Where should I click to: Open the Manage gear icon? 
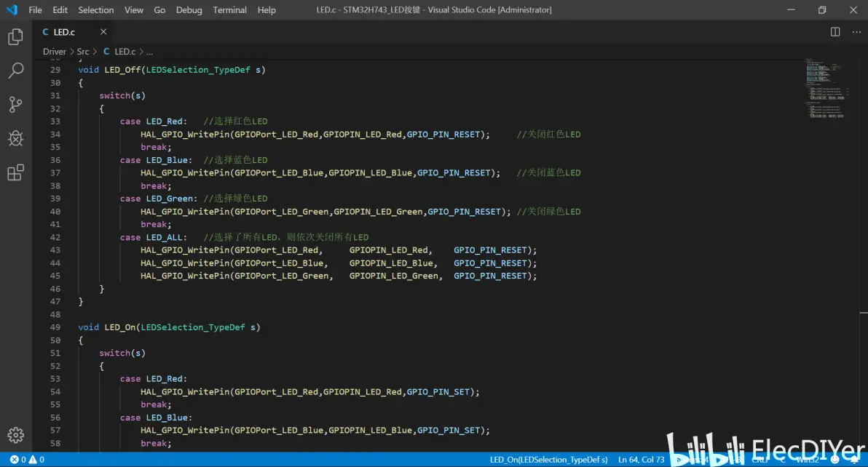pyautogui.click(x=15, y=435)
